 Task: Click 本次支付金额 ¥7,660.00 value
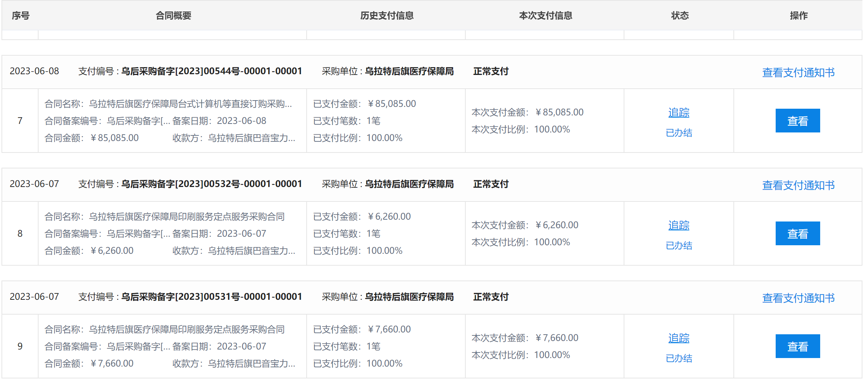[x=557, y=338]
